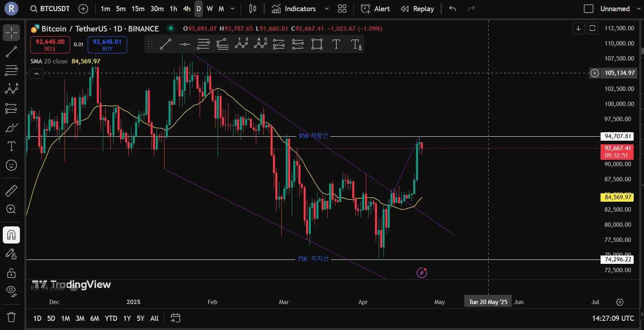Select the W weekly timeframe
644x330 pixels.
[x=210, y=9]
